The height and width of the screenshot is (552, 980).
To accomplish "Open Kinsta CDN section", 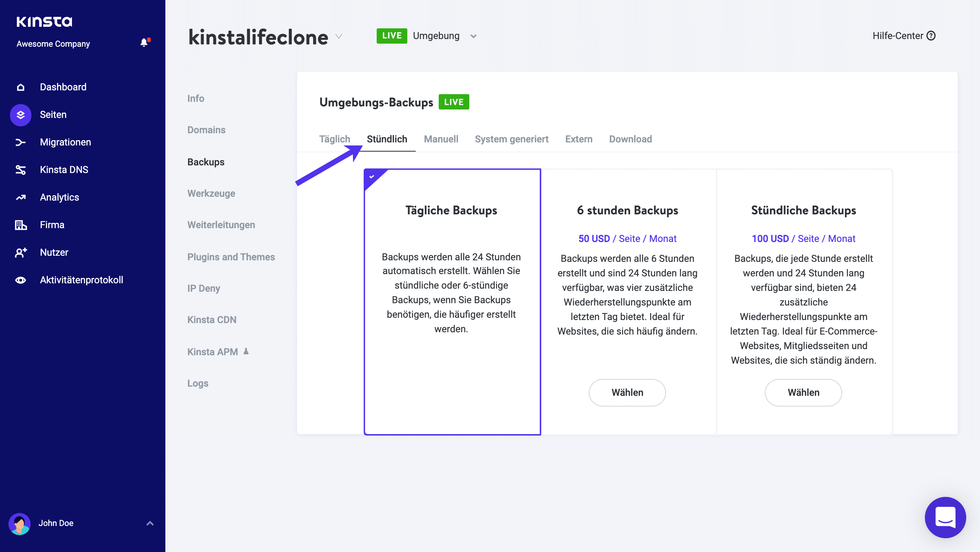I will coord(212,320).
